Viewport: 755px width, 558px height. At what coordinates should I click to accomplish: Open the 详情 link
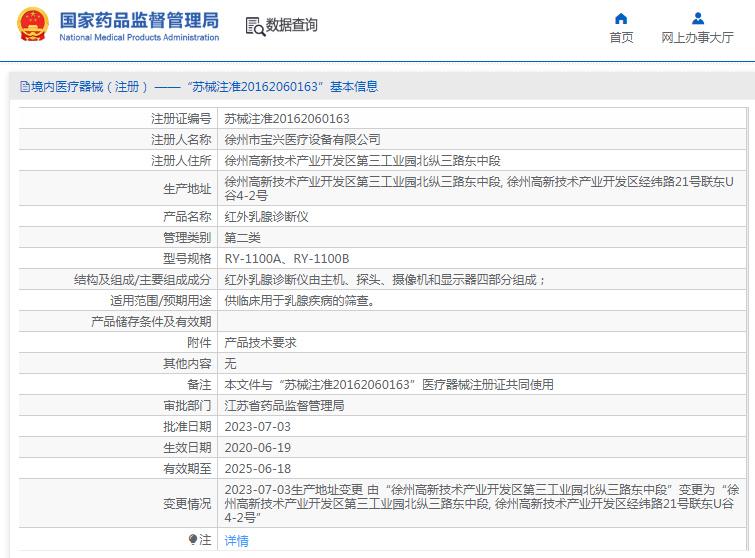236,541
